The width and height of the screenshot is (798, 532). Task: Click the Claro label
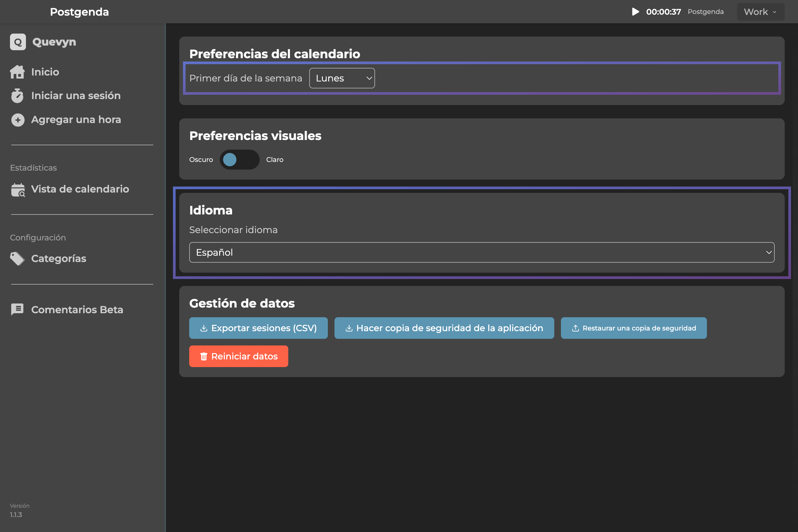275,160
